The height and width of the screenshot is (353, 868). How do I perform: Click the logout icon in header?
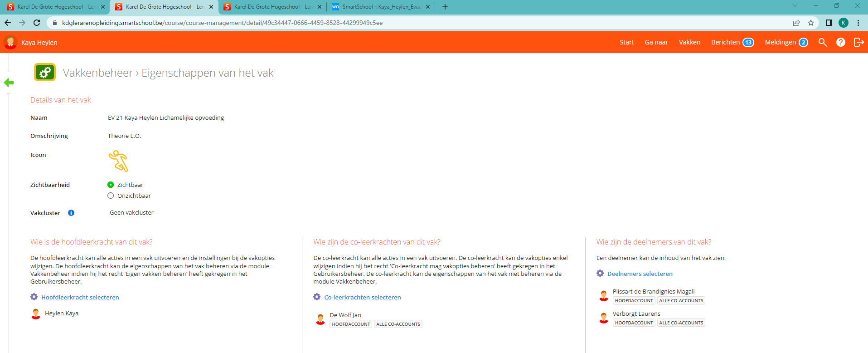858,42
